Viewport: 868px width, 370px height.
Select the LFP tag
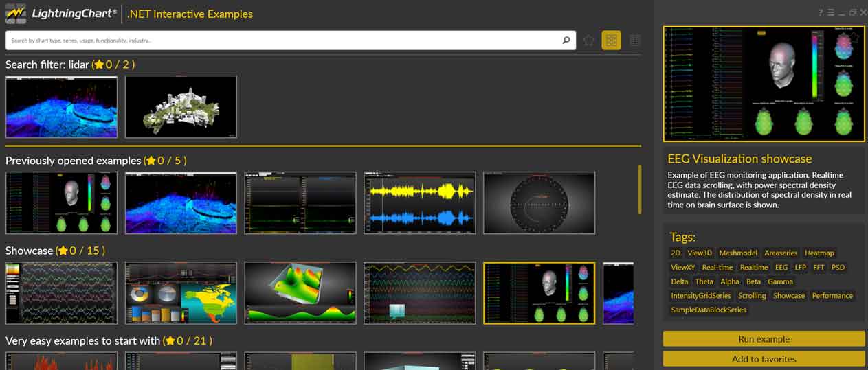tap(800, 267)
